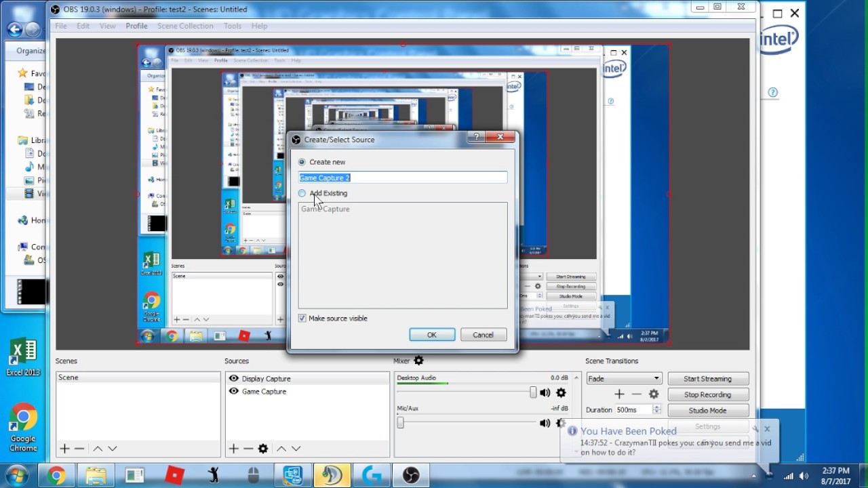Click taskbar clock showing 2:37 PM
Viewport: 868px width, 488px height.
tap(835, 476)
